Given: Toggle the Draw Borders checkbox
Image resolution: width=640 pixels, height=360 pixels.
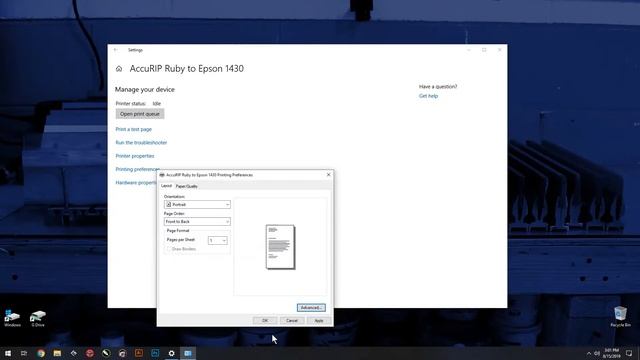Looking at the screenshot, I should tap(168, 249).
